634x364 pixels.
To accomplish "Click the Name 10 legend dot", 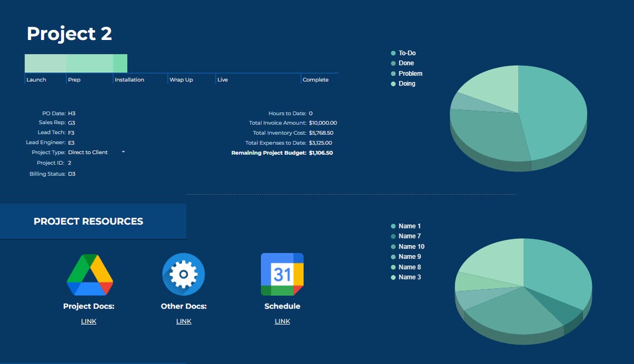I will (393, 246).
